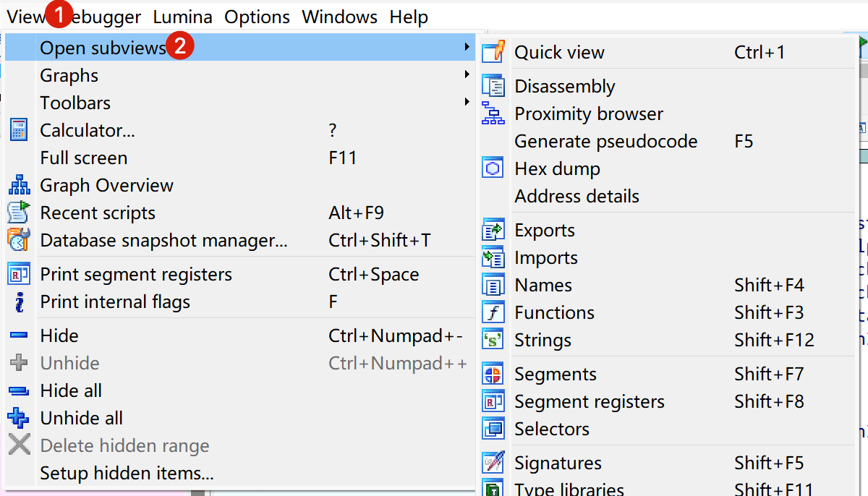The image size is (868, 496).
Task: Click the Imports icon
Action: 493,257
